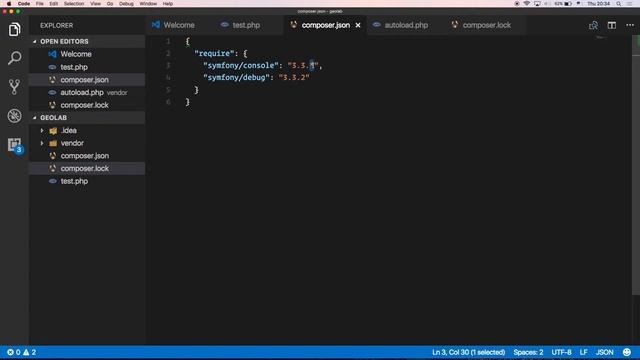
Task: Click the Ln 3, Col 30 cursor position
Action: (x=468, y=352)
